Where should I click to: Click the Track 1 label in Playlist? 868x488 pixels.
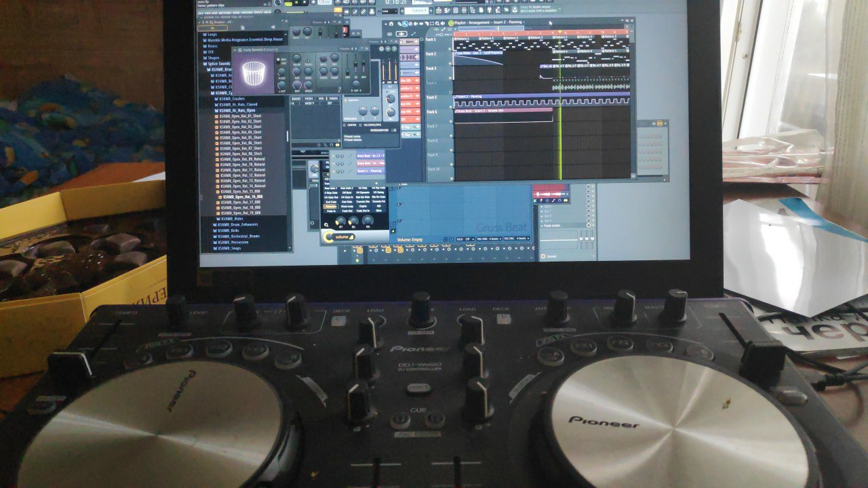(x=430, y=39)
